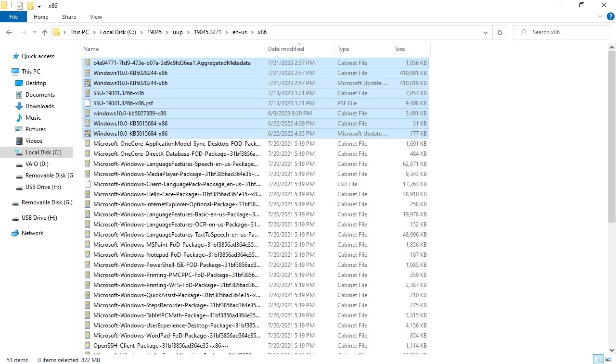Expand the chevron after 19045.3271 in path
The height and width of the screenshot is (364, 616).
227,32
